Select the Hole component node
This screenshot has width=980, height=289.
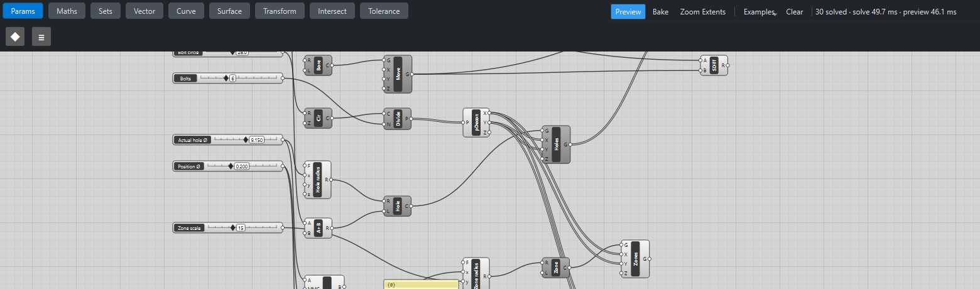coord(398,206)
